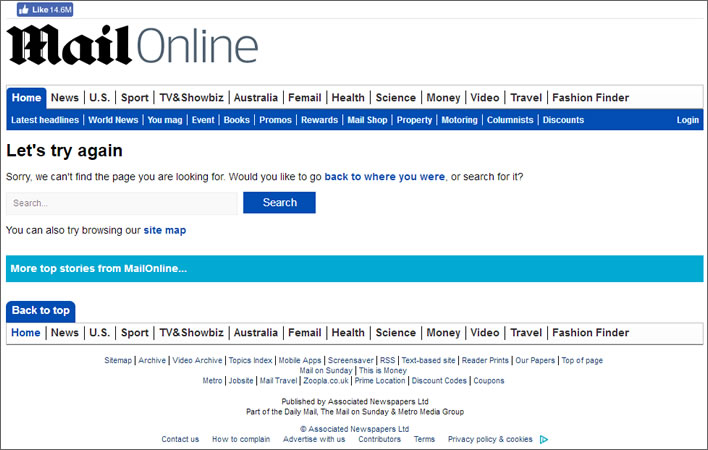Open Travel in the top navigation bar
Viewport: 708px width, 450px height.
pos(526,97)
